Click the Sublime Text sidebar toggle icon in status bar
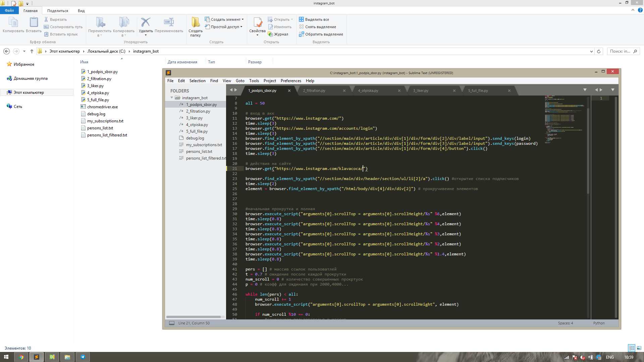 [172, 323]
